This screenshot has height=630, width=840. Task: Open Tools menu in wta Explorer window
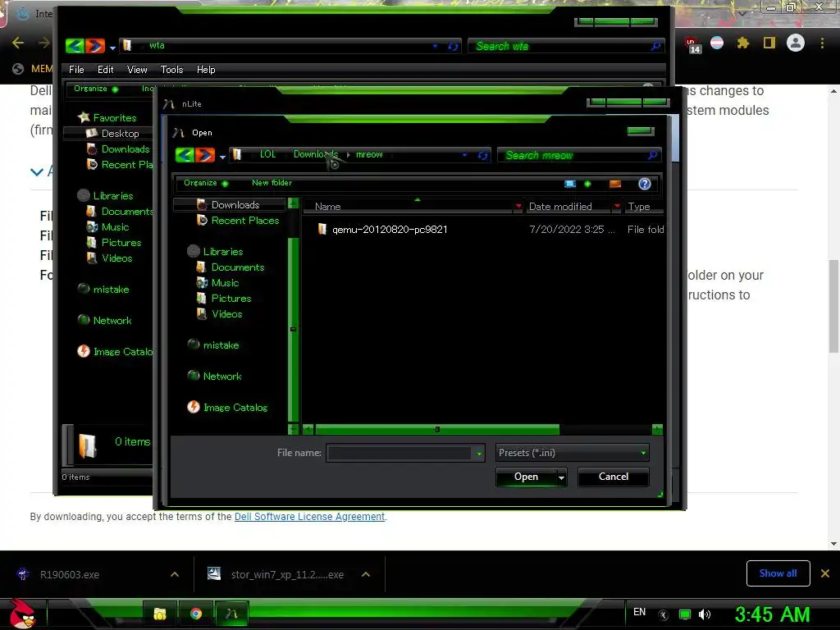(x=171, y=70)
